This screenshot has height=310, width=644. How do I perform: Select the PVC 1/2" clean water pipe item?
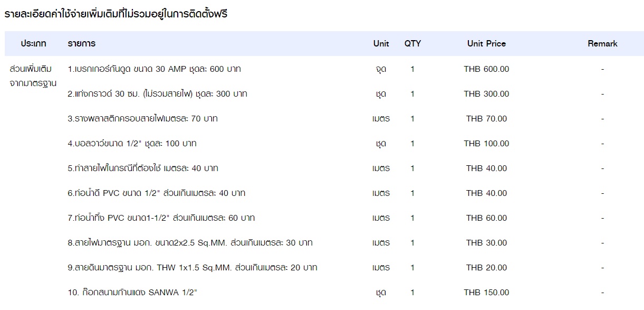pyautogui.click(x=156, y=193)
